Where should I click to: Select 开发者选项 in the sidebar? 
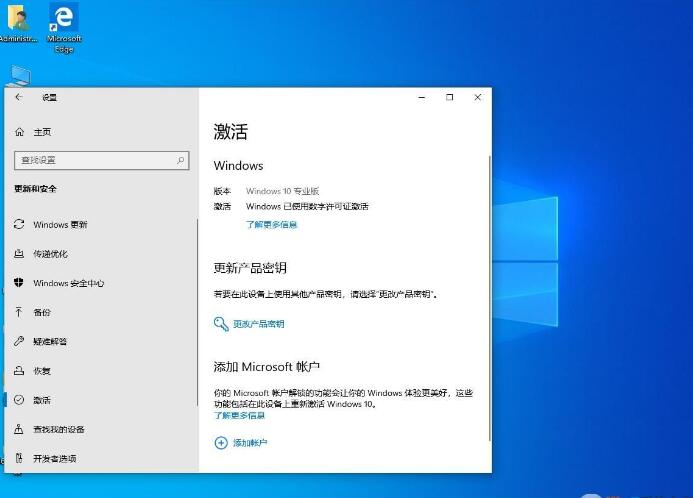(102, 458)
